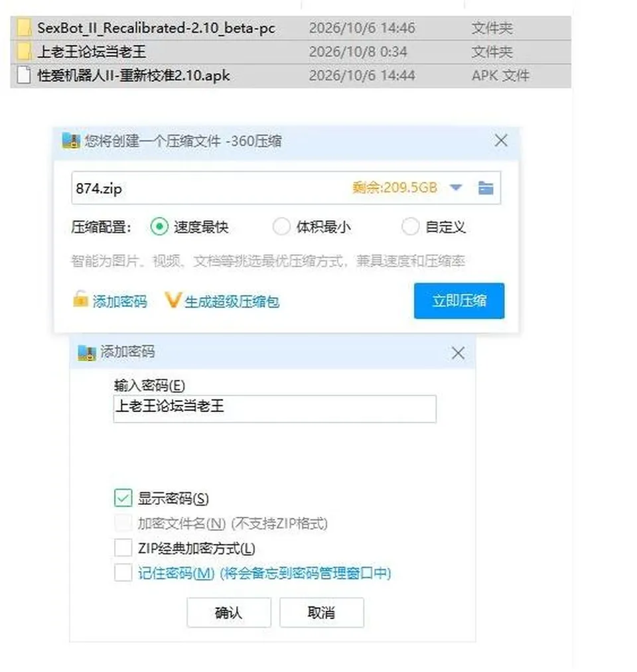
Task: Select the 性爱机器人II-重新校准2.10.apk file name
Action: coord(134,76)
